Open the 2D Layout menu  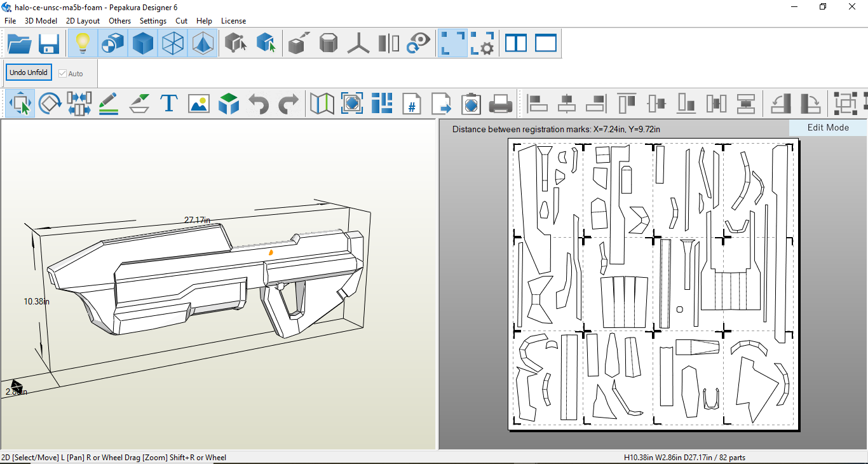(x=83, y=21)
